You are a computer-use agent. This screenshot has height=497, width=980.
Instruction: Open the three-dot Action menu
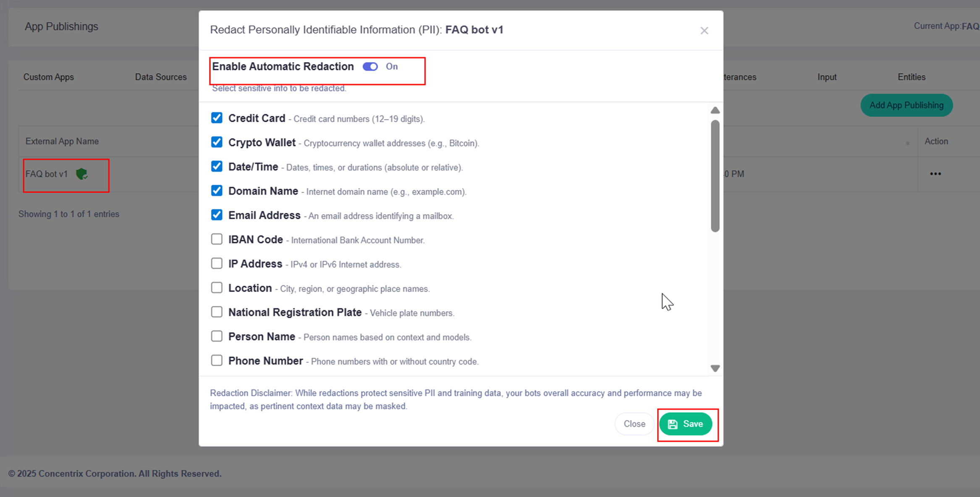tap(935, 174)
